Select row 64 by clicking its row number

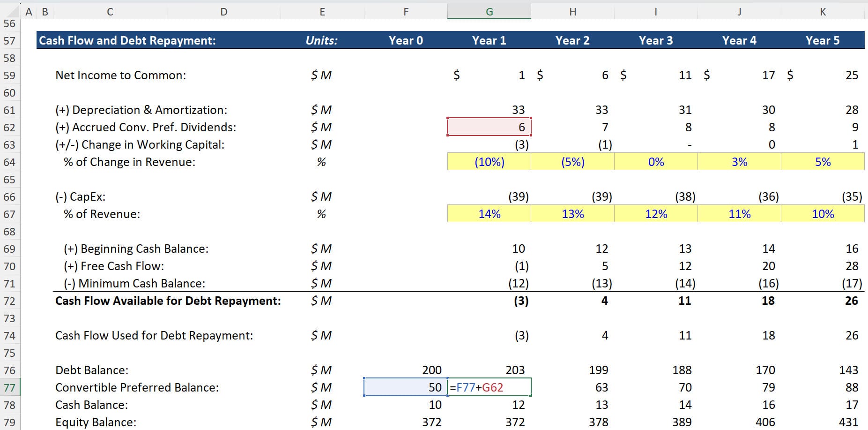point(10,162)
